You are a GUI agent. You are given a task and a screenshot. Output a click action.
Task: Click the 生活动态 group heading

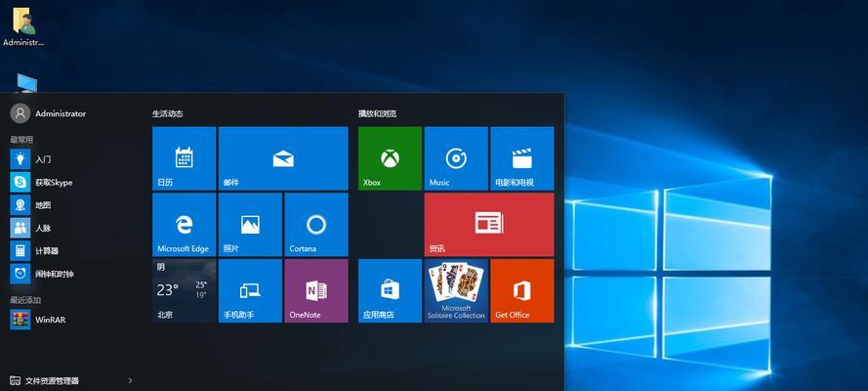point(167,113)
